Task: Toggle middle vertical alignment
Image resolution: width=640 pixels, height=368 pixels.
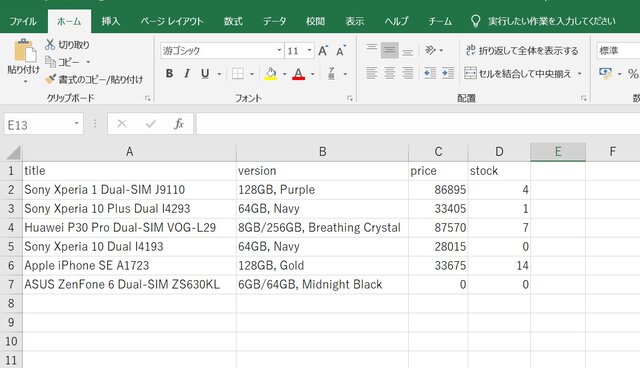Action: point(389,50)
